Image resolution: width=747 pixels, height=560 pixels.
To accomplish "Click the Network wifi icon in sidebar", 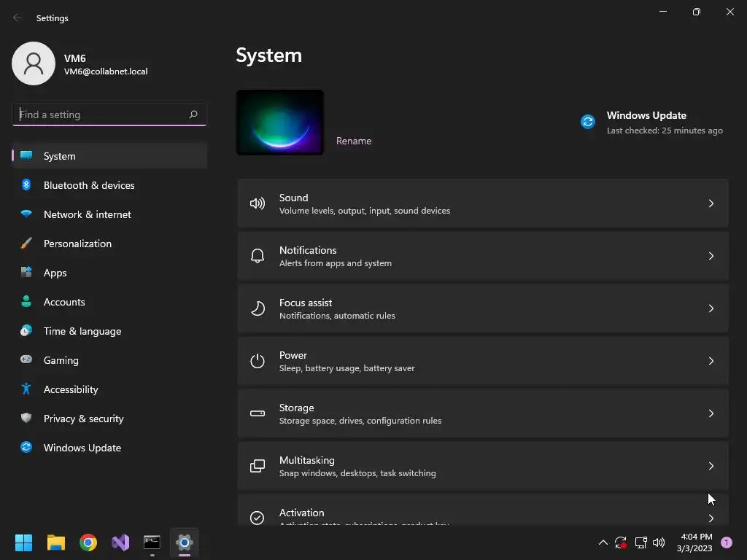I will [x=26, y=214].
